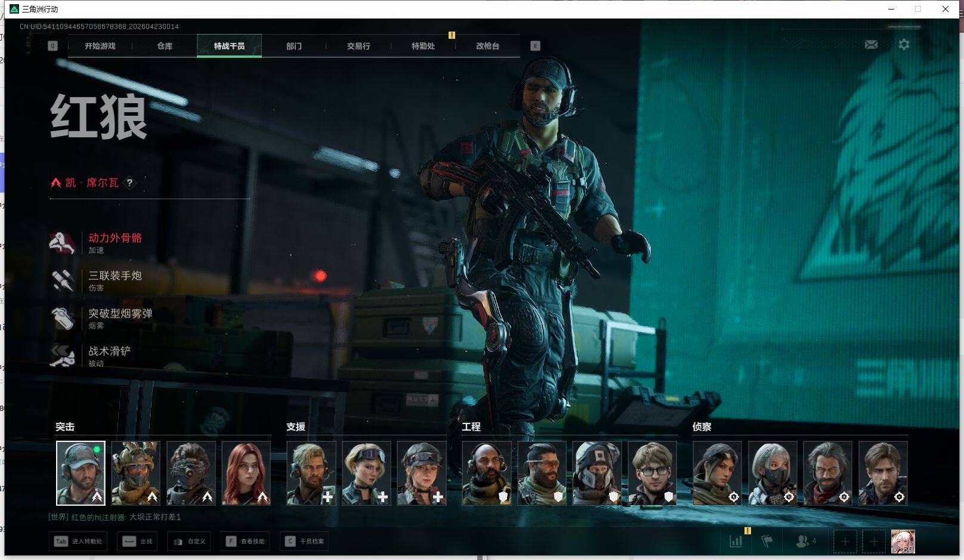Open the settings gear icon
Viewport: 964px width, 560px height.
tap(904, 45)
